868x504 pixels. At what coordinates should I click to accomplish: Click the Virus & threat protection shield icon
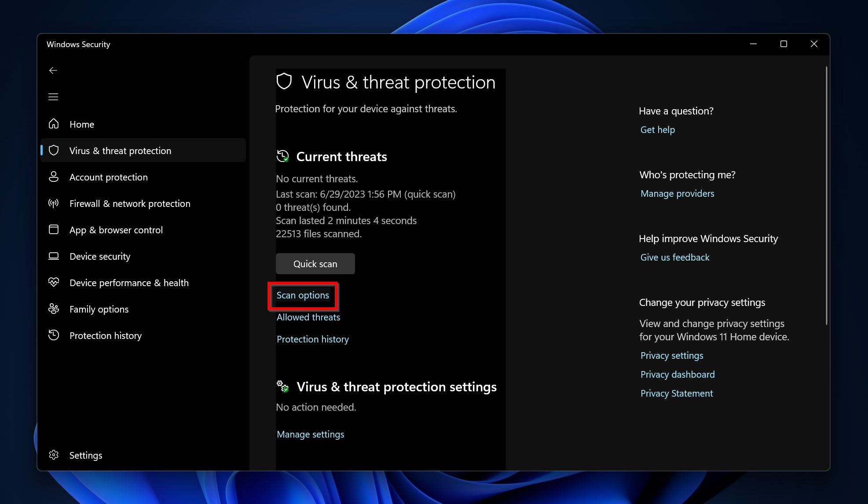[x=55, y=150]
